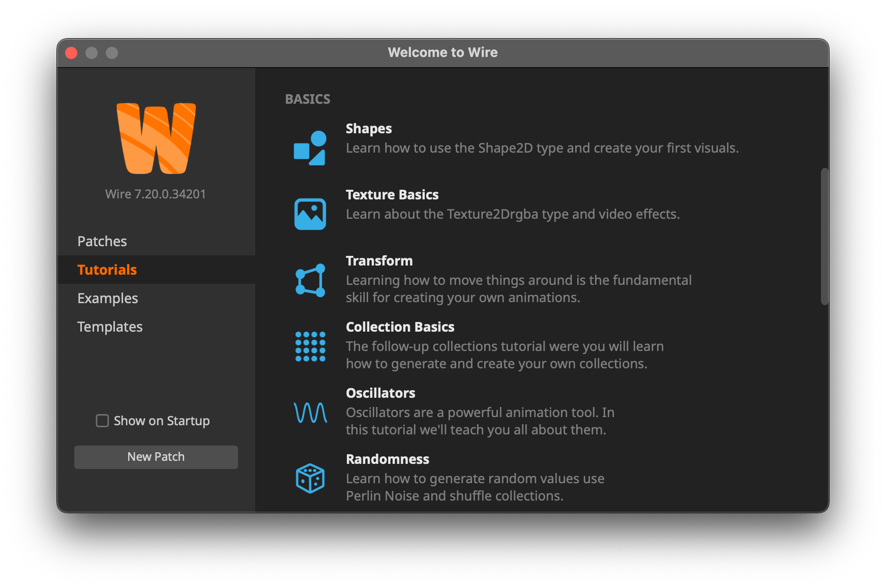Image resolution: width=886 pixels, height=588 pixels.
Task: Click the Collection Basics dot-grid icon
Action: [x=310, y=346]
